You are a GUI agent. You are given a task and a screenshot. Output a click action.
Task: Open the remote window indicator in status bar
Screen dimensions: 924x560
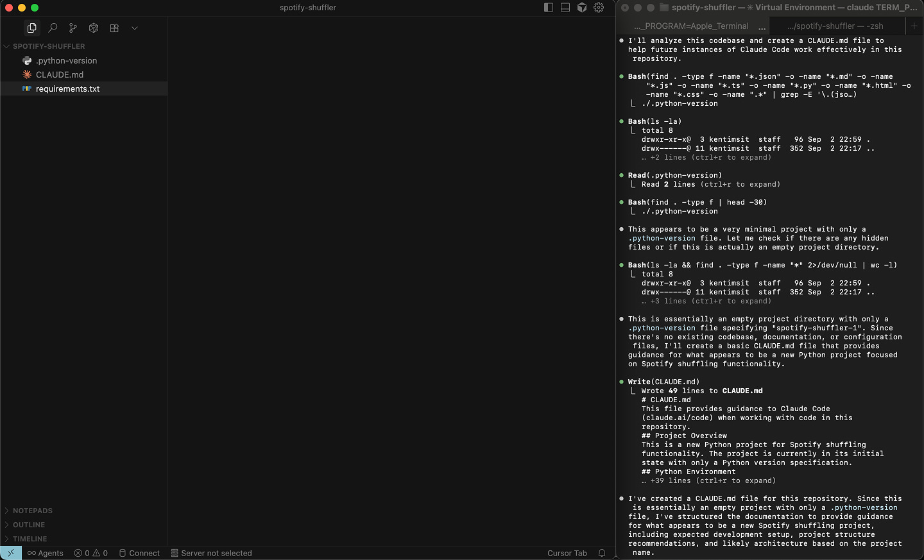11,553
